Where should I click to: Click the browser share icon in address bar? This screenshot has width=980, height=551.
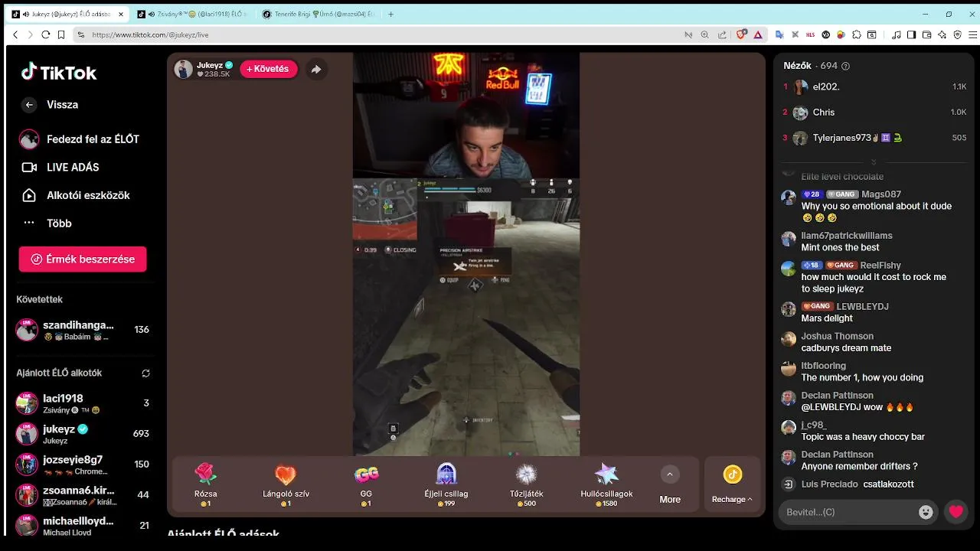722,34
